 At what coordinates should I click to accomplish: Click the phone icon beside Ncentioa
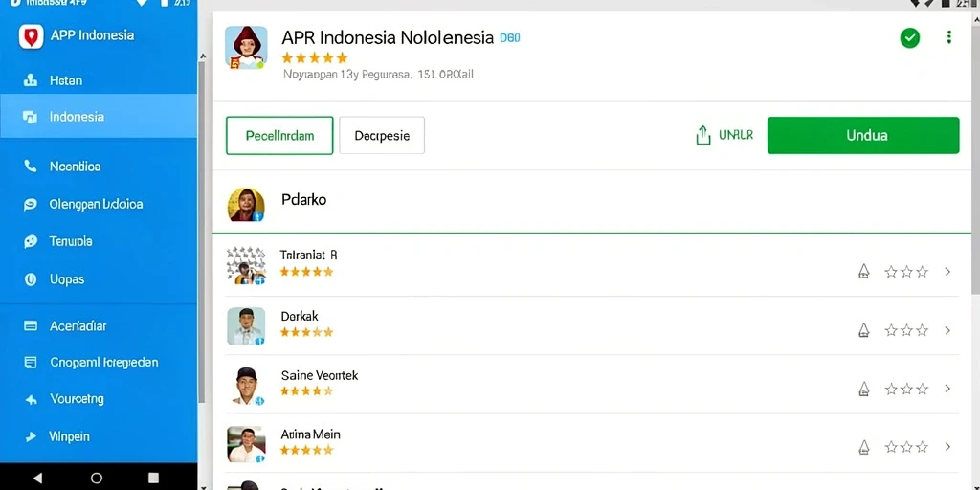click(x=30, y=167)
